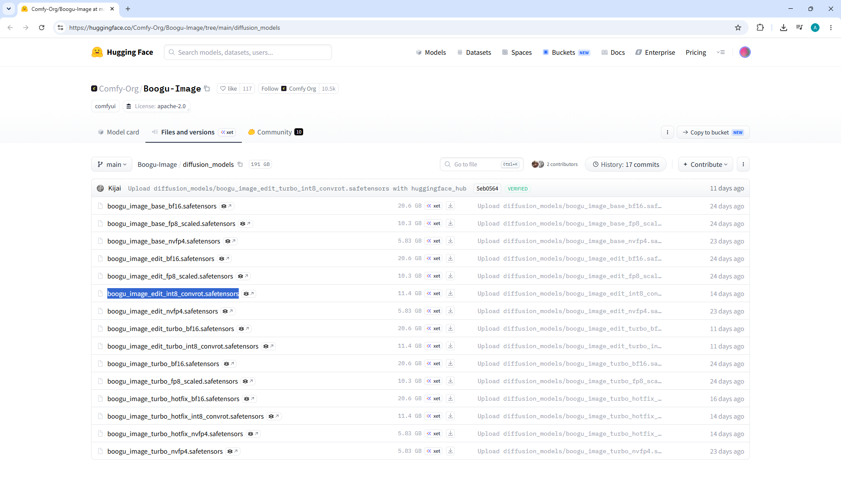Select the Files and versions tab
This screenshot has height=504, width=841.
pos(194,132)
